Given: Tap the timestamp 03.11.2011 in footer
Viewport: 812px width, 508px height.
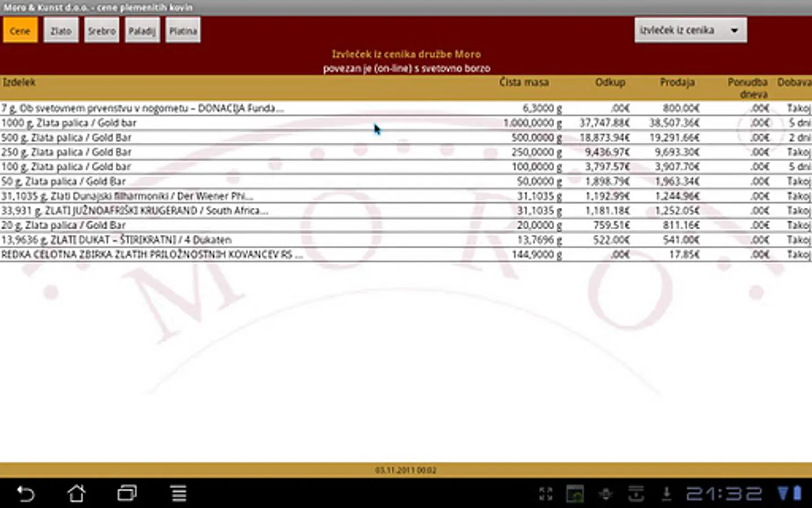Looking at the screenshot, I should (406, 470).
